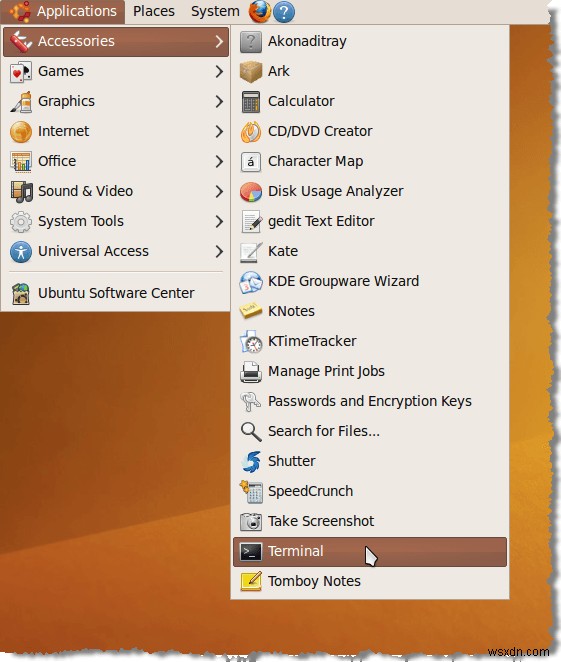Open KDE Groupware Wizard label
Viewport: 561px width, 662px height.
tap(343, 281)
